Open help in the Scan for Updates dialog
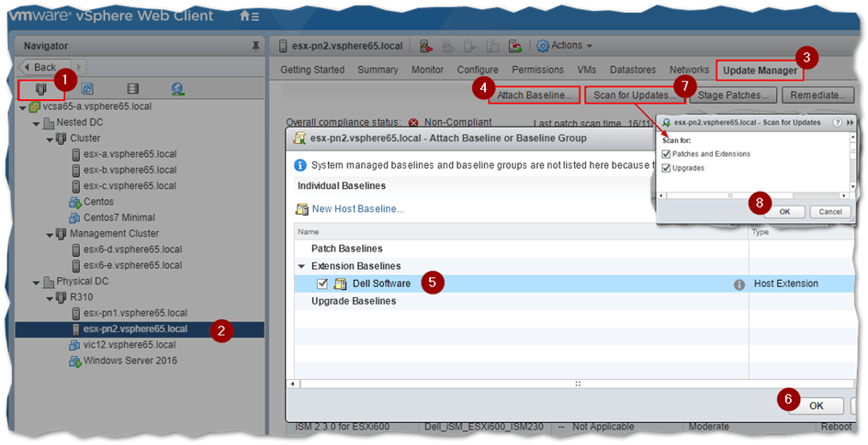Viewport: 868px width, 445px height. (838, 123)
